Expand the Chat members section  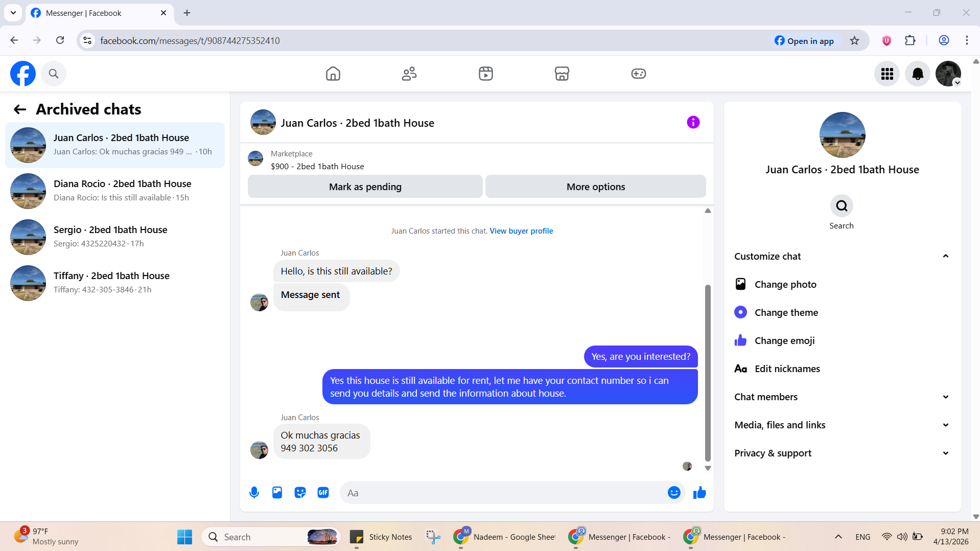842,397
